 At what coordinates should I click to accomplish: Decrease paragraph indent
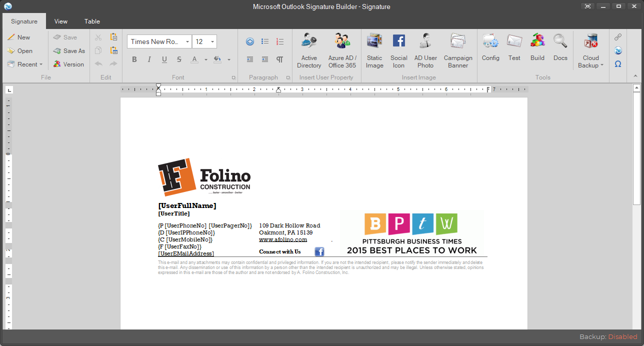pos(250,59)
